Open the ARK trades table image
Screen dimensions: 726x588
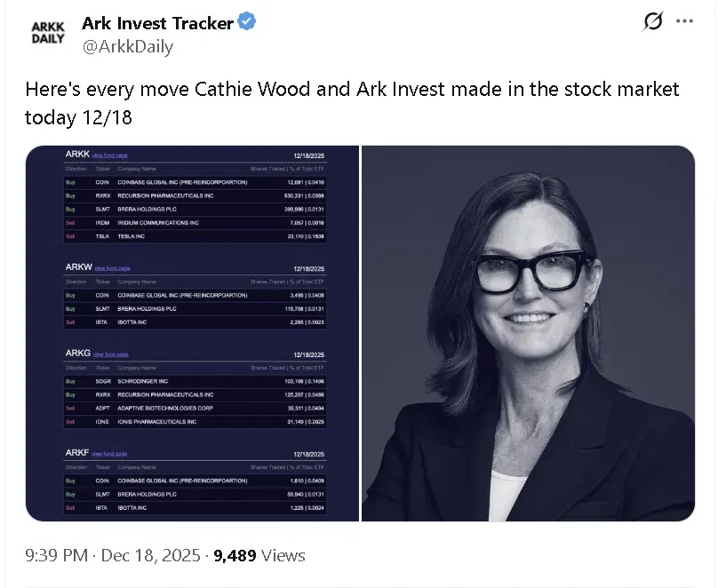click(x=193, y=334)
